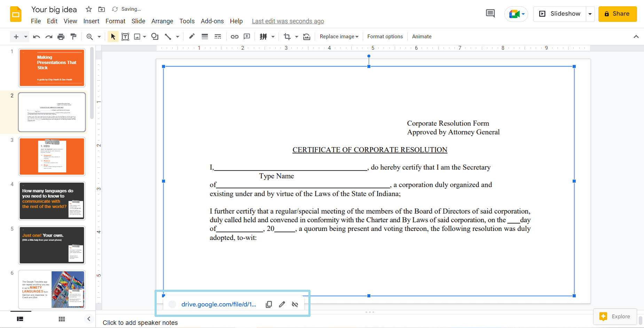Viewport: 644px width, 328px height.
Task: Open the Tools menu
Action: click(187, 21)
